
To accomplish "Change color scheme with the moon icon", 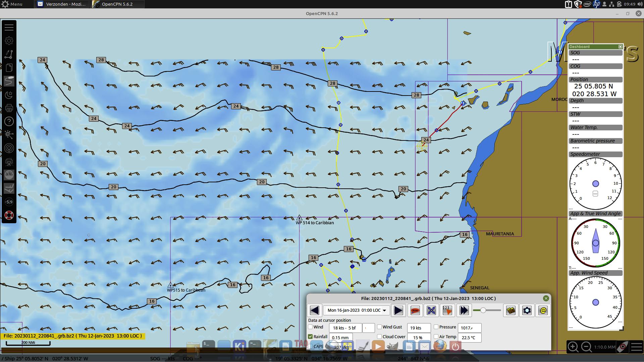I will click(9, 95).
